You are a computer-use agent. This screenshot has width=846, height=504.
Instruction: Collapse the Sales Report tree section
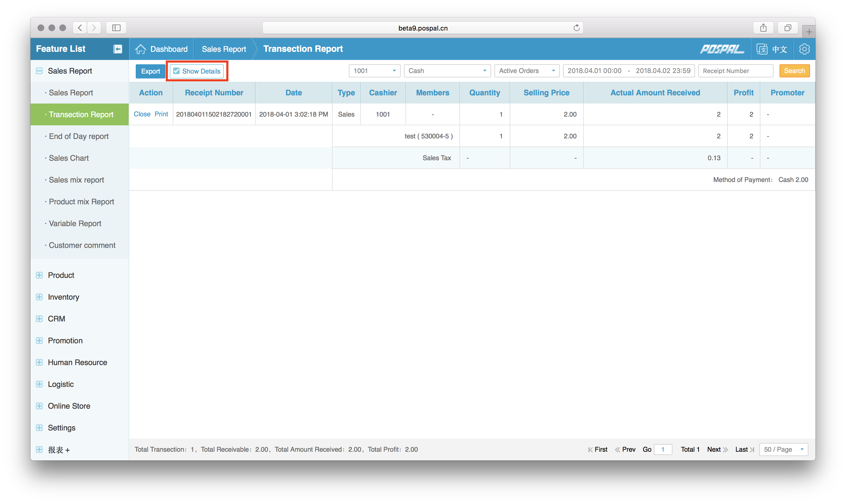[x=40, y=71]
